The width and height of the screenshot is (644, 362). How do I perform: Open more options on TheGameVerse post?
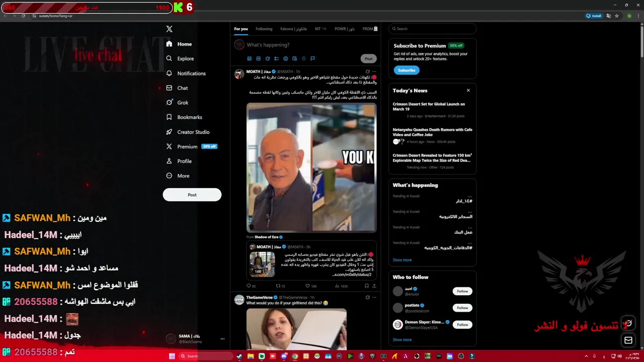(374, 297)
